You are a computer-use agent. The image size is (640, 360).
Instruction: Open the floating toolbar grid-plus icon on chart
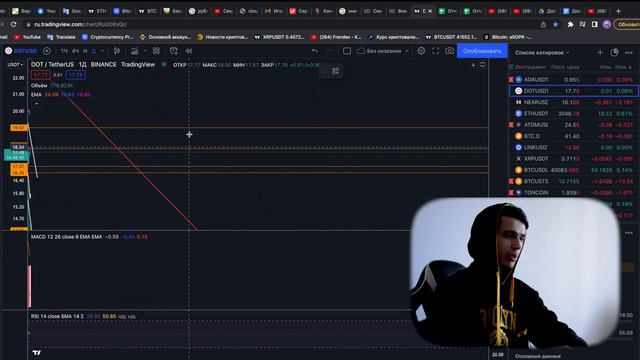tap(335, 71)
